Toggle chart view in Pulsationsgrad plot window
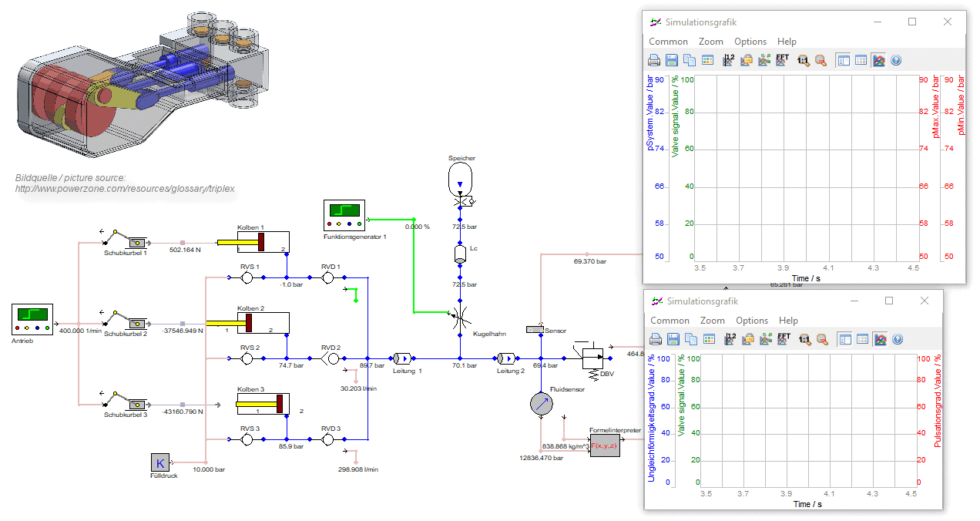Image resolution: width=980 pixels, height=521 pixels. pos(880,339)
